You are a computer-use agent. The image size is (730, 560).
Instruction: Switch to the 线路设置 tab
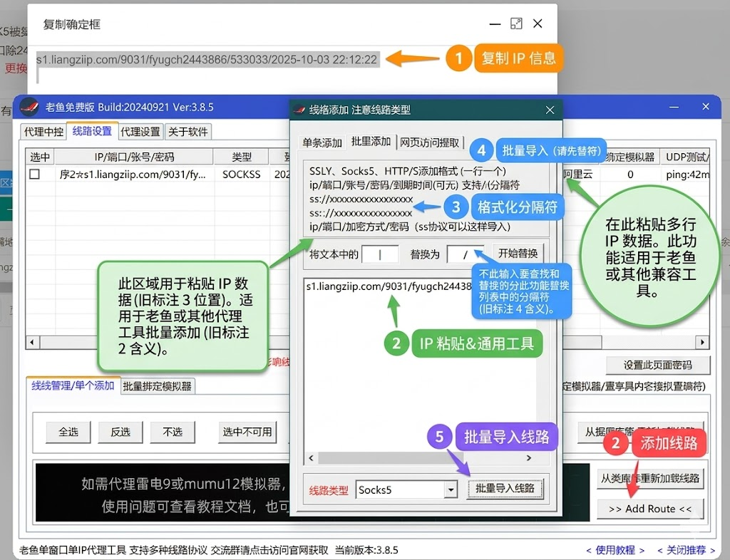tap(92, 131)
